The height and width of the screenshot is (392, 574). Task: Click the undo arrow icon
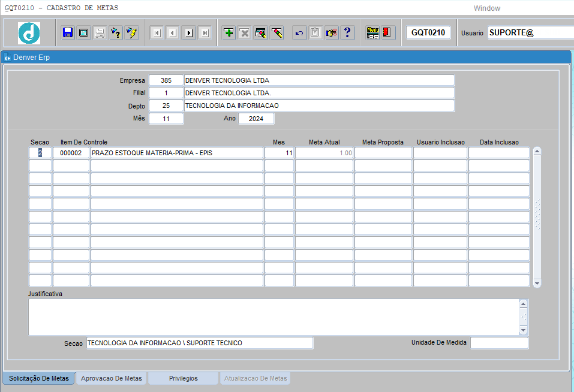click(x=299, y=33)
